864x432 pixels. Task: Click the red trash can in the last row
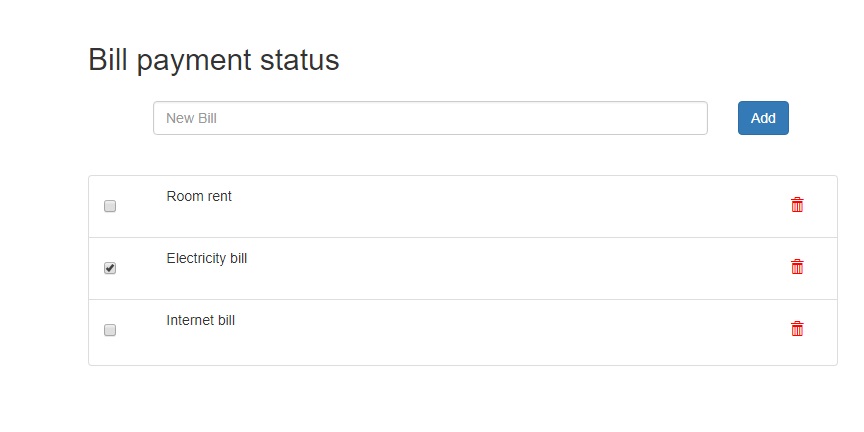(797, 329)
